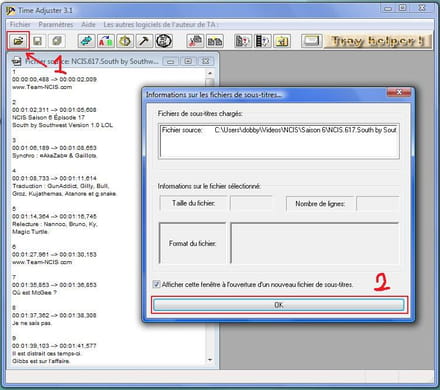Click the Taille du fichier label
440x390 pixels.
(x=193, y=203)
